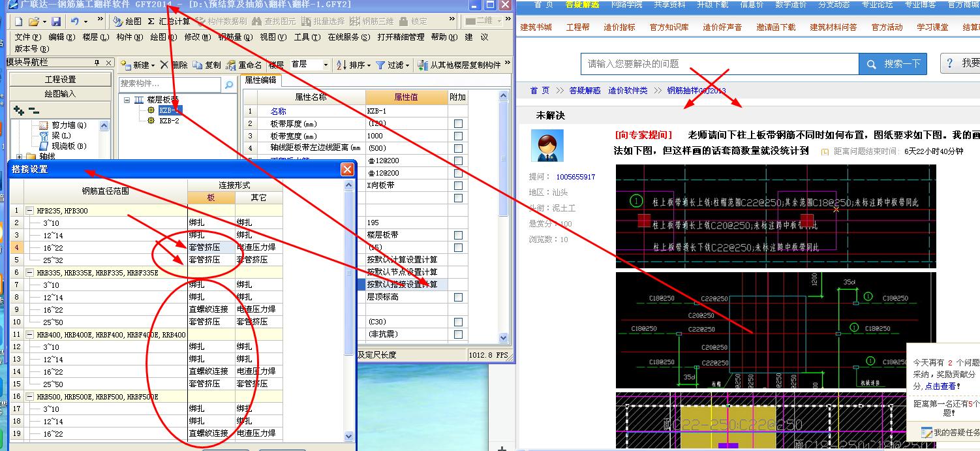This screenshot has height=451, width=980.
Task: Run 汇总计算 summary calculation
Action: [x=169, y=22]
